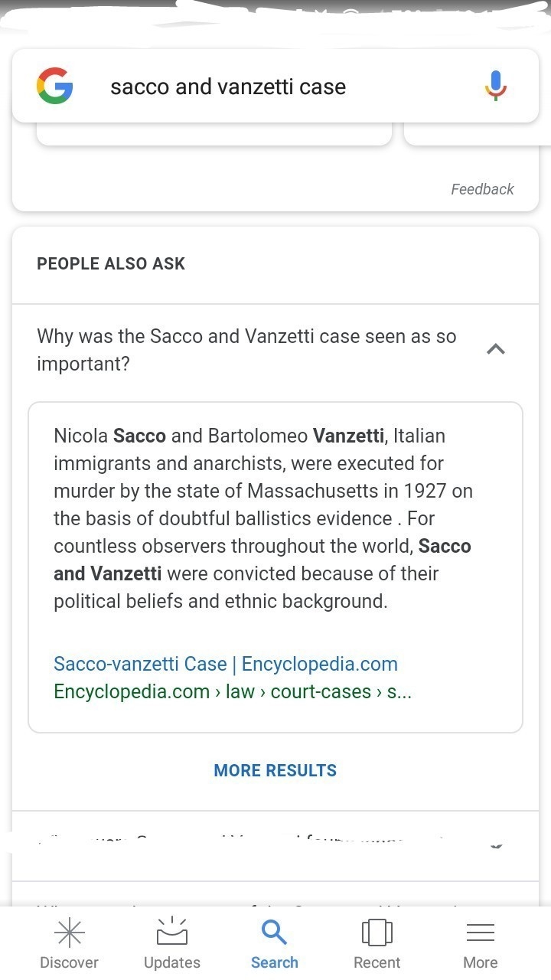Focus the 'sacco and vanzetti case' search field
551x980 pixels.
click(x=275, y=86)
